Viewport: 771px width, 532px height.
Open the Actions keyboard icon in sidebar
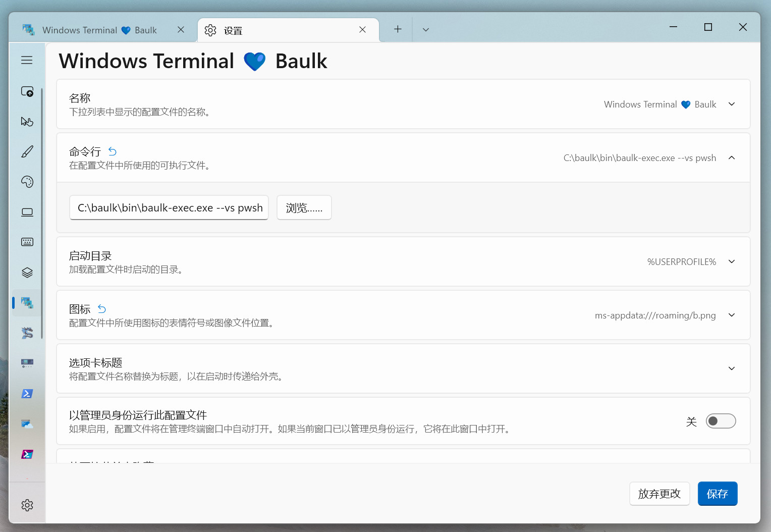click(x=27, y=242)
